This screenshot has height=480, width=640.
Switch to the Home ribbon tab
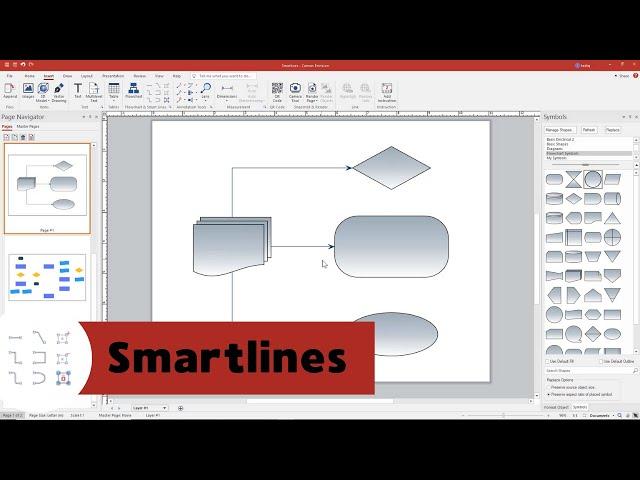tap(29, 76)
